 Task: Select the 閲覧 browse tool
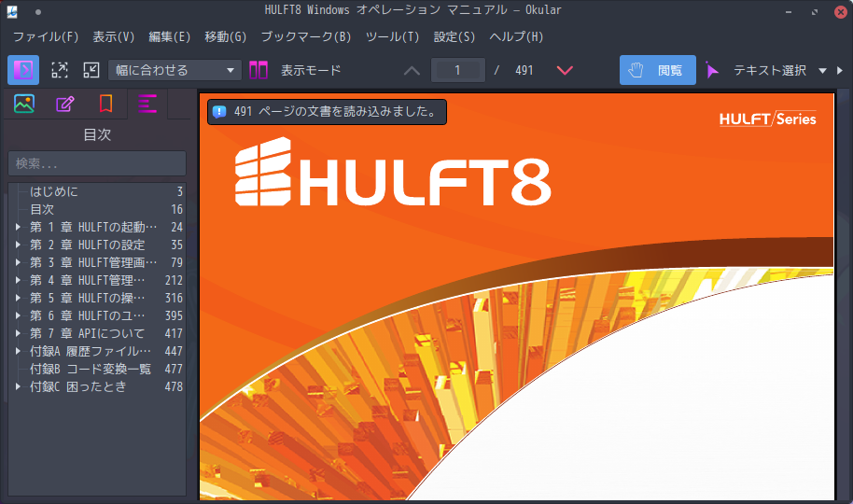tap(657, 70)
